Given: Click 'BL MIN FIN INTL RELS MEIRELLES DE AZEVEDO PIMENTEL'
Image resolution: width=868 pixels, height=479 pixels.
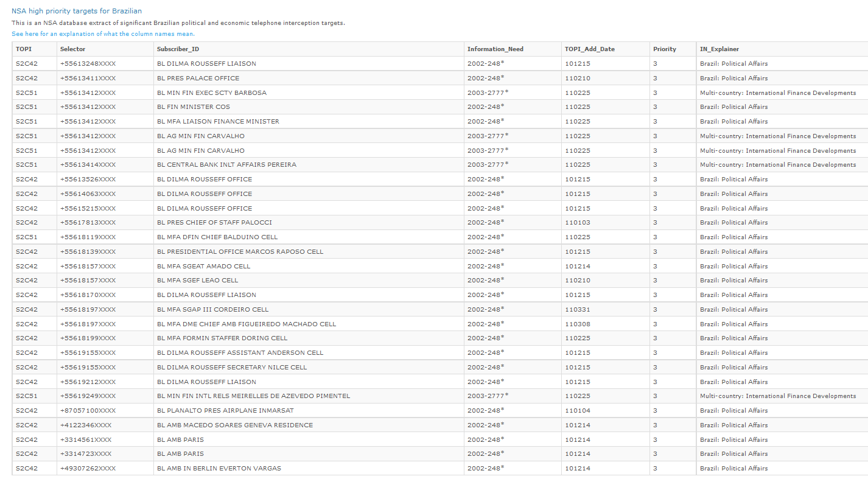Looking at the screenshot, I should [x=308, y=396].
